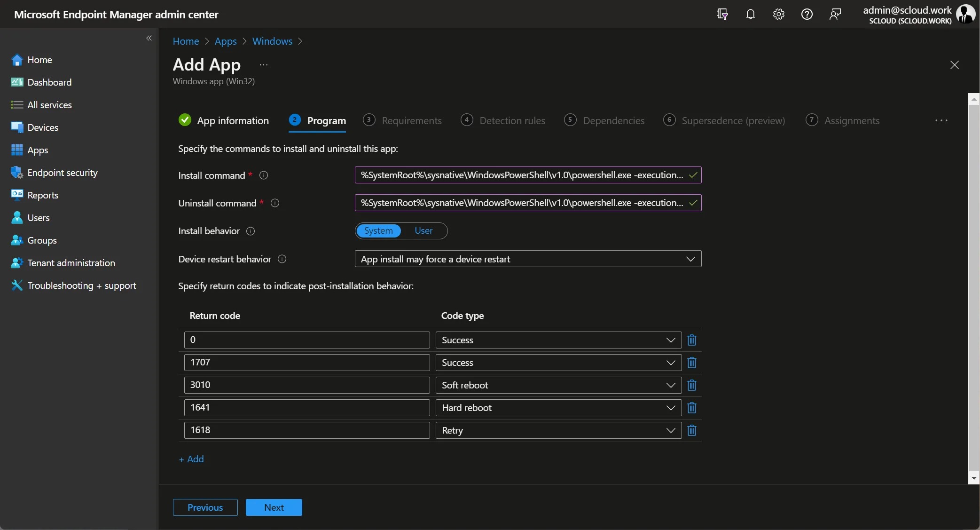Switch to Assignments step
The width and height of the screenshot is (980, 530).
pos(843,121)
